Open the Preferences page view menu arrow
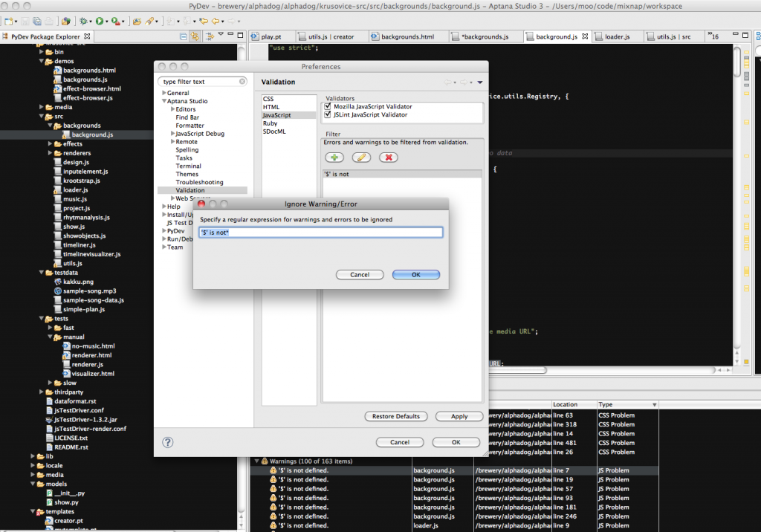The image size is (761, 532). [x=480, y=82]
